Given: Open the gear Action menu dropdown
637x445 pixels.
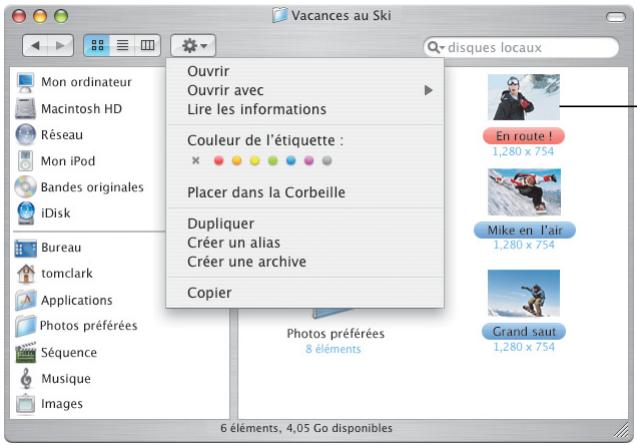Looking at the screenshot, I should click(193, 46).
